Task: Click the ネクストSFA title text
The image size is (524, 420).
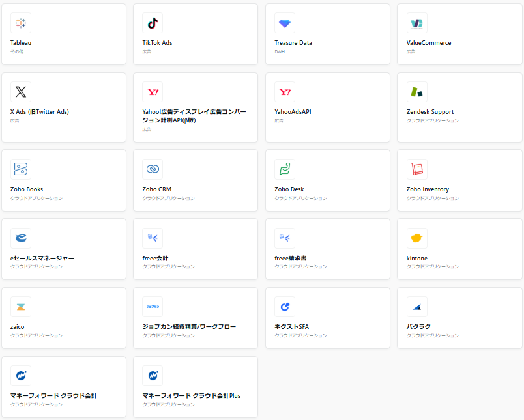Action: click(292, 326)
